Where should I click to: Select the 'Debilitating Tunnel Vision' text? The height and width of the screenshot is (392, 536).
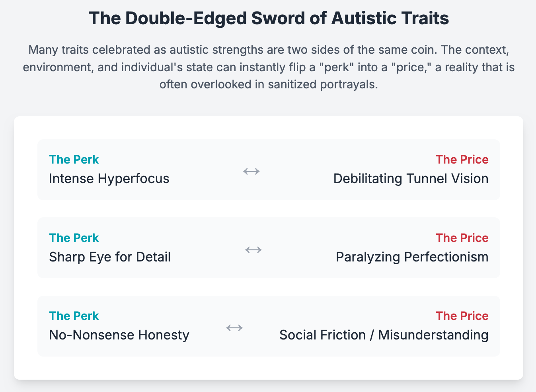coord(411,178)
